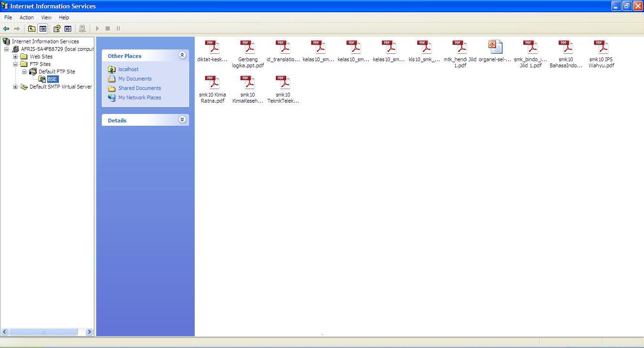644x348 pixels.
Task: Click the connect-to-computer toolbar icon
Action: click(x=83, y=29)
